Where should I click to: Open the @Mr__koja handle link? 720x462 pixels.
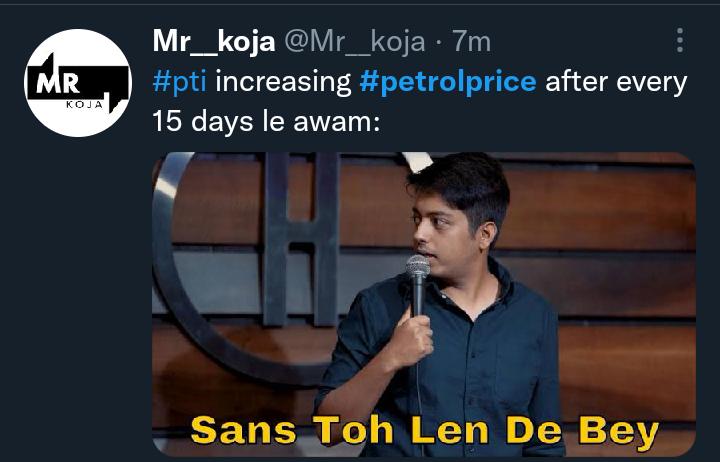pyautogui.click(x=355, y=42)
